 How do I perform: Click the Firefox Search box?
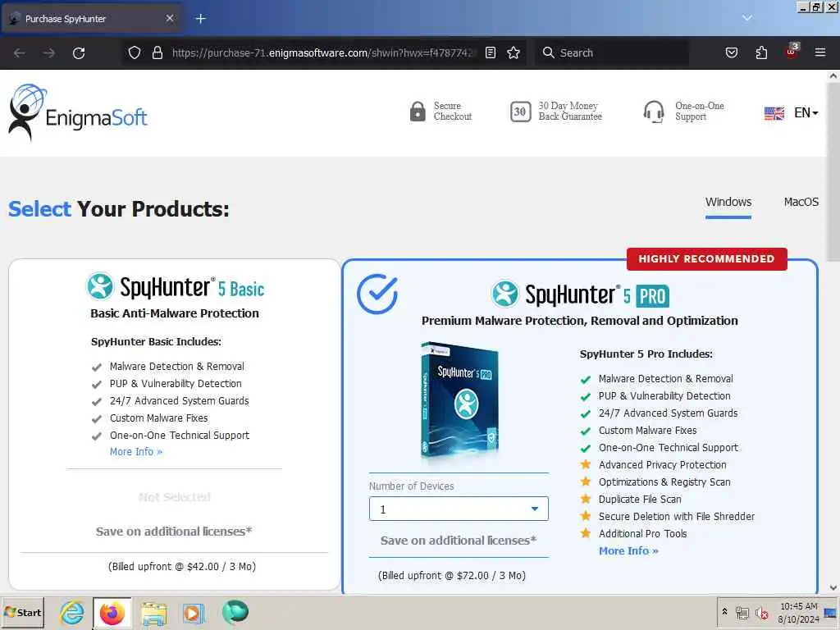click(x=611, y=52)
